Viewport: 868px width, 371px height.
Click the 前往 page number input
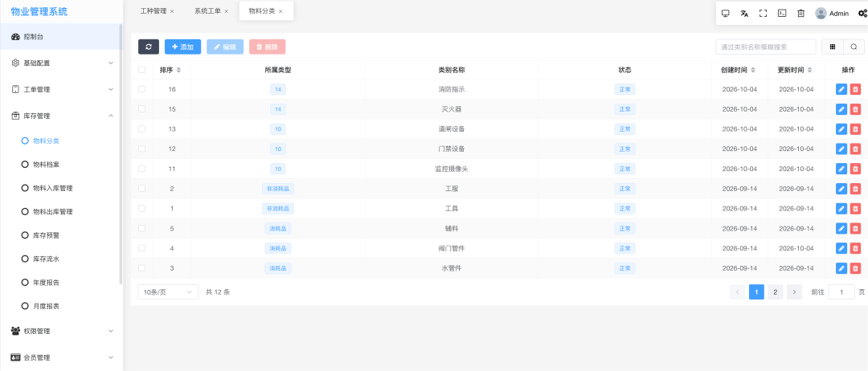pyautogui.click(x=841, y=292)
